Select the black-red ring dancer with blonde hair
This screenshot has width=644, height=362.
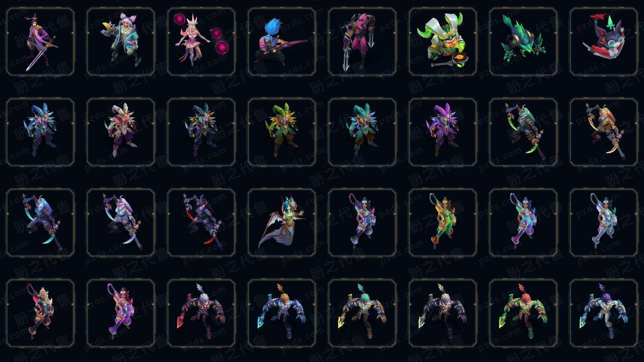(x=40, y=313)
